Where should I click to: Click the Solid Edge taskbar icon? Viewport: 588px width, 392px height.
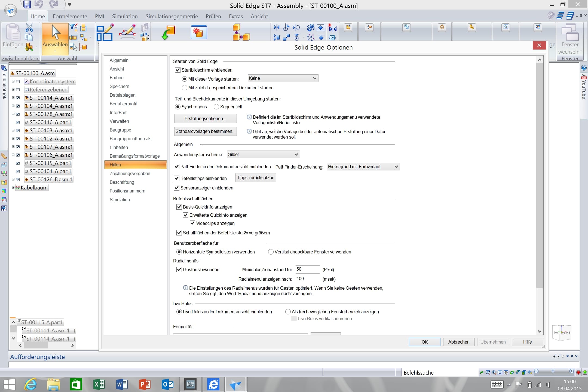pos(190,384)
